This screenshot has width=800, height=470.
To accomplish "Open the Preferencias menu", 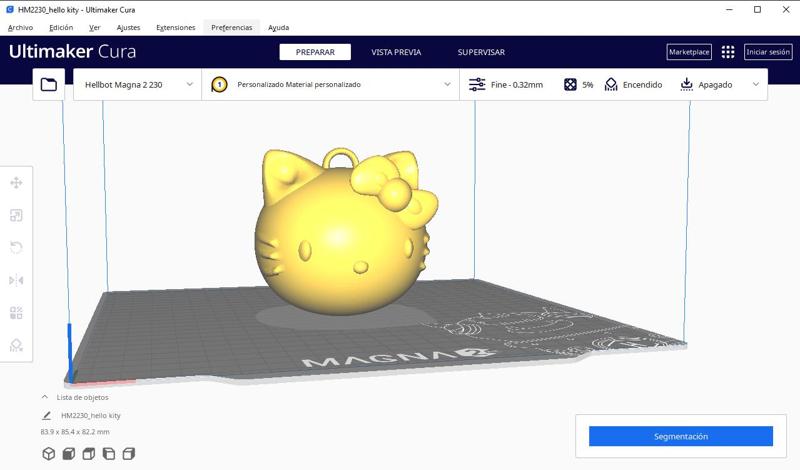I will click(x=232, y=28).
